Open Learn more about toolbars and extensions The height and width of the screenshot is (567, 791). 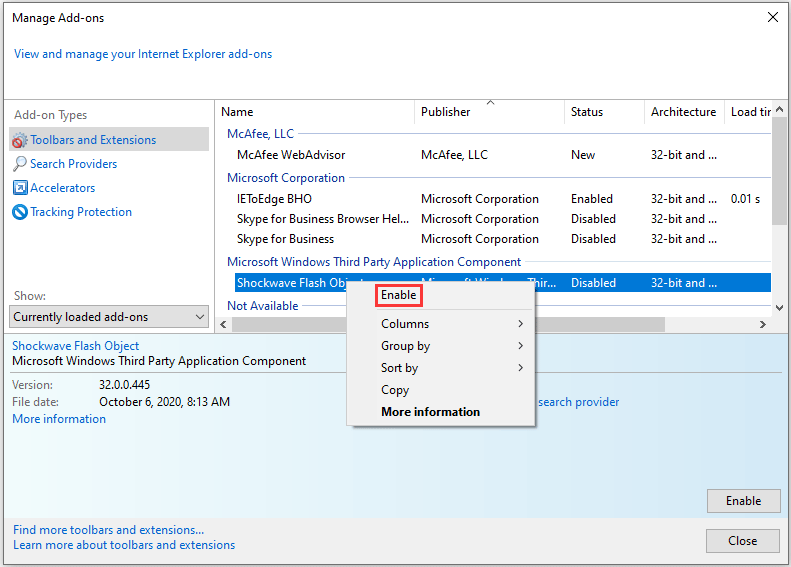124,545
